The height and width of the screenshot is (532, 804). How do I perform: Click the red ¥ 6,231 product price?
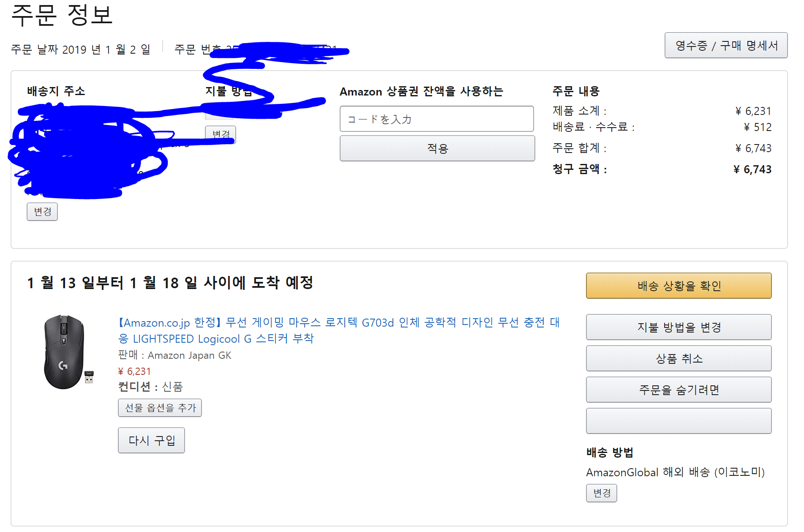point(134,371)
